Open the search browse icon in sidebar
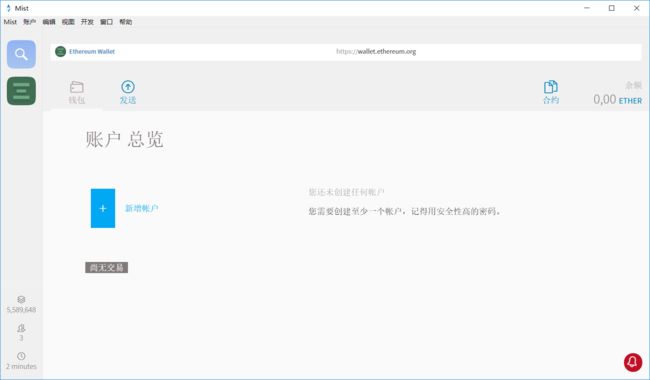The width and height of the screenshot is (650, 380). point(21,54)
